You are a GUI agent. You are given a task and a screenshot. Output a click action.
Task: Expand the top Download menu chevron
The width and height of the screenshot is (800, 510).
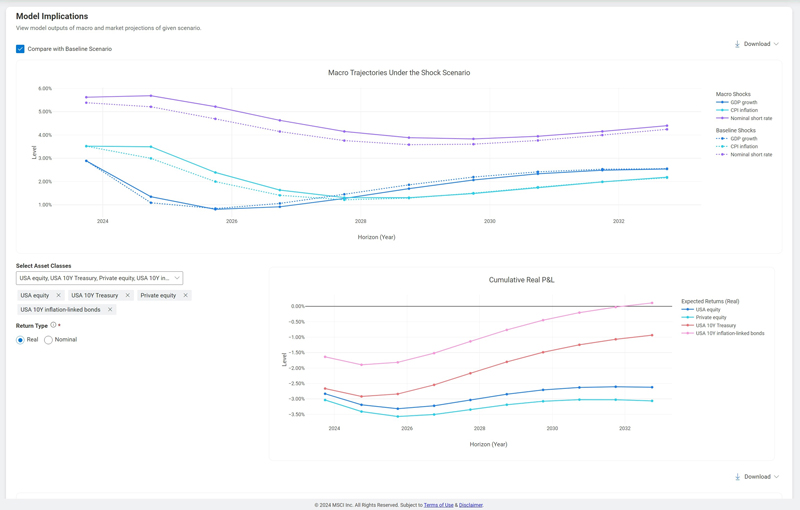pyautogui.click(x=776, y=44)
